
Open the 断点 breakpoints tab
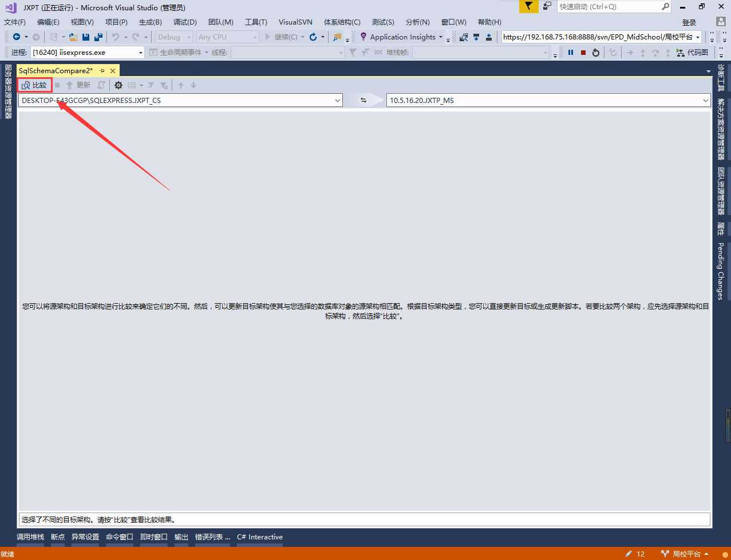(58, 537)
